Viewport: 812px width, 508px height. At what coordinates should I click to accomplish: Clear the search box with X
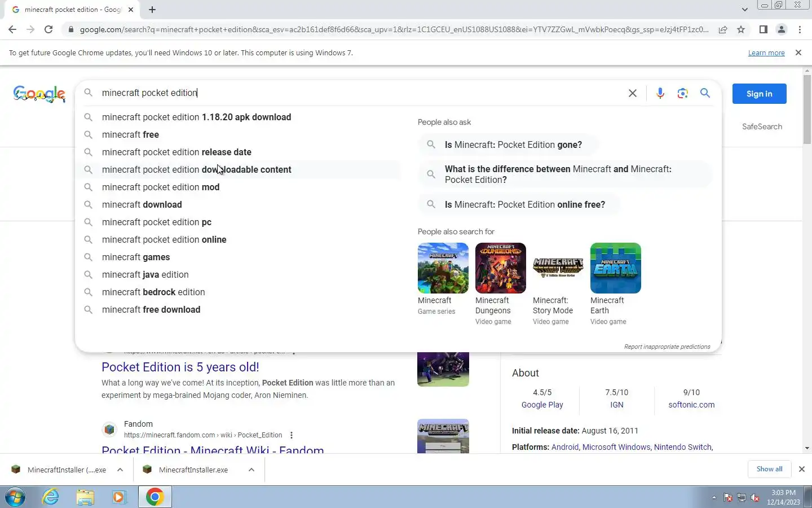click(633, 93)
